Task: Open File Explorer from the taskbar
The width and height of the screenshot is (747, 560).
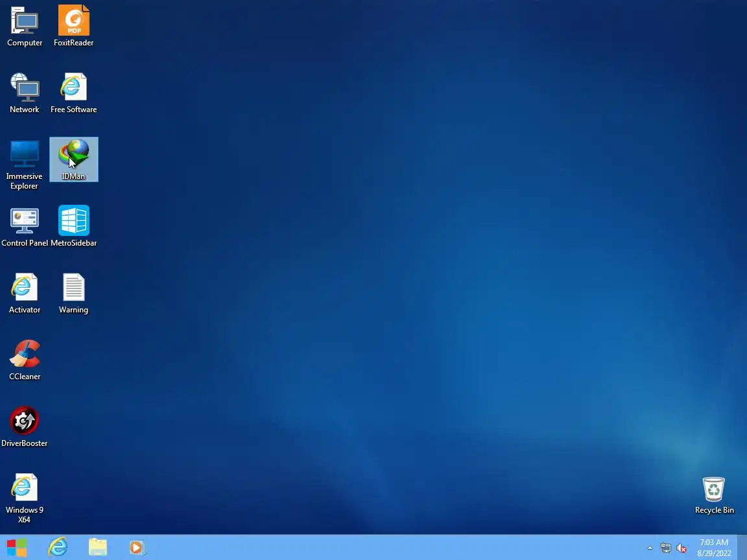Action: coord(98,548)
